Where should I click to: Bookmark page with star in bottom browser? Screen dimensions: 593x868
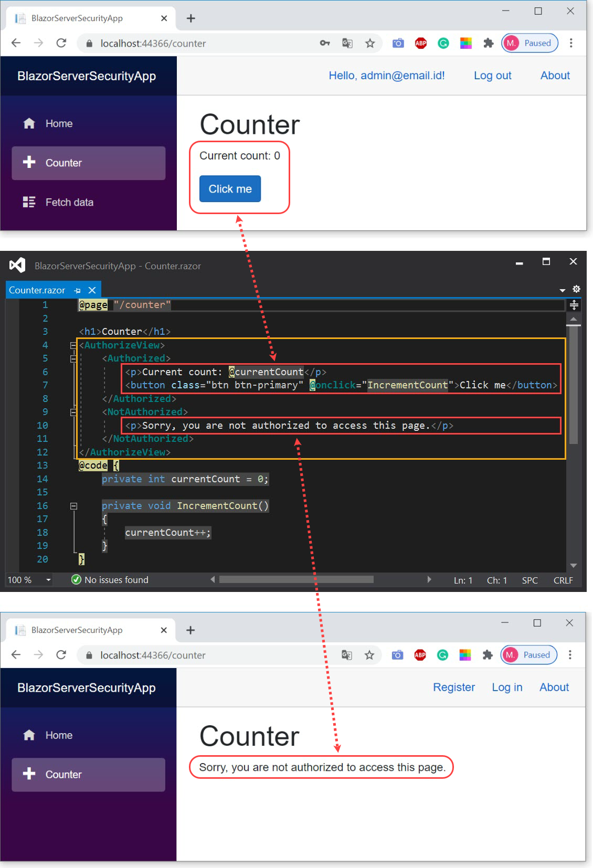coord(369,655)
